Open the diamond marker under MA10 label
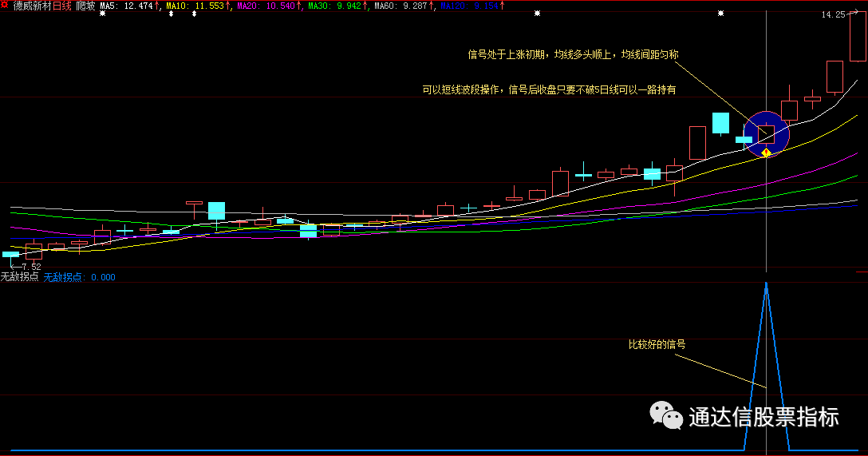 pyautogui.click(x=171, y=14)
